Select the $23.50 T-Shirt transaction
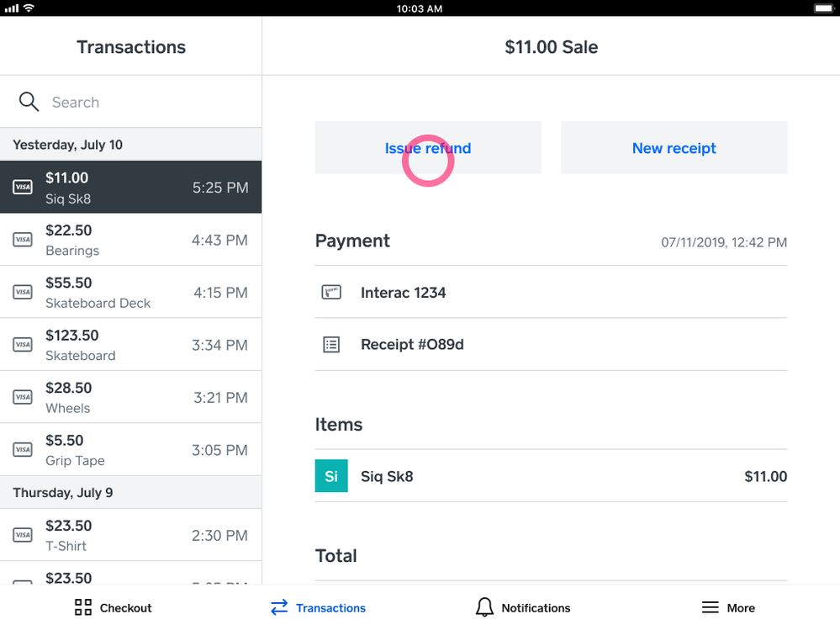The image size is (840, 630). coord(130,535)
